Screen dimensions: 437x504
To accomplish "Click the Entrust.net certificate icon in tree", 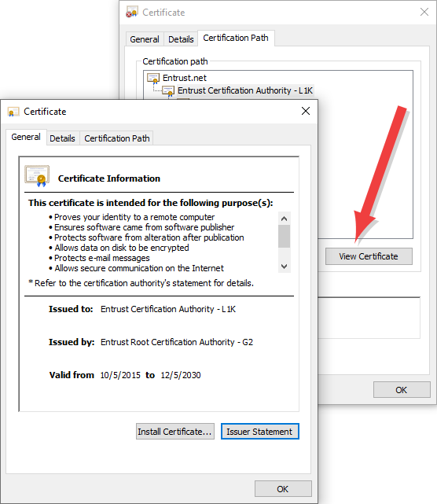I will (x=153, y=78).
